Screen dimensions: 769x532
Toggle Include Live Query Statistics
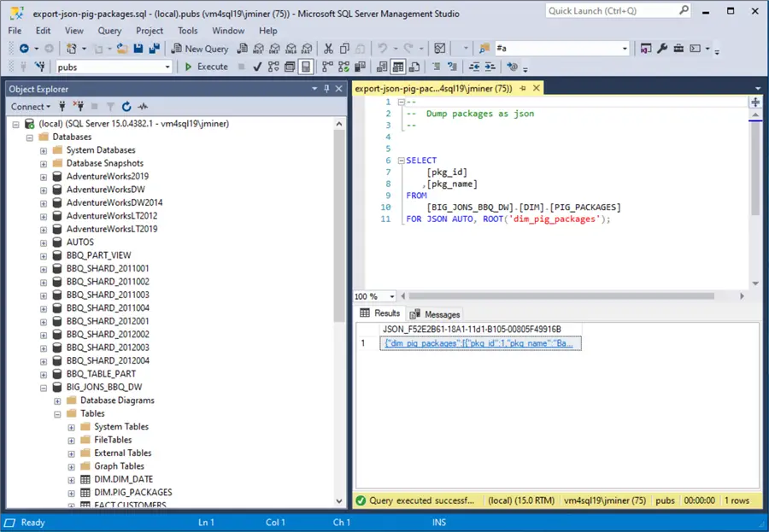point(343,67)
